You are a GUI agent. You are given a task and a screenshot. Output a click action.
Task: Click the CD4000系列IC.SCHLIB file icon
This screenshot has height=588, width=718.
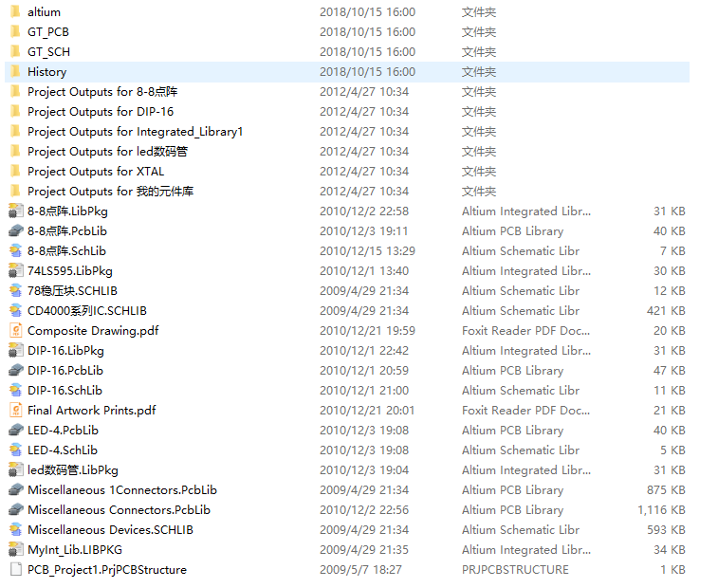pos(15,311)
